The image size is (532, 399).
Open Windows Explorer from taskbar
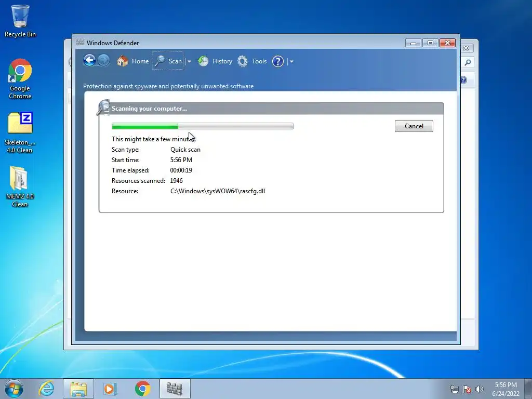78,389
